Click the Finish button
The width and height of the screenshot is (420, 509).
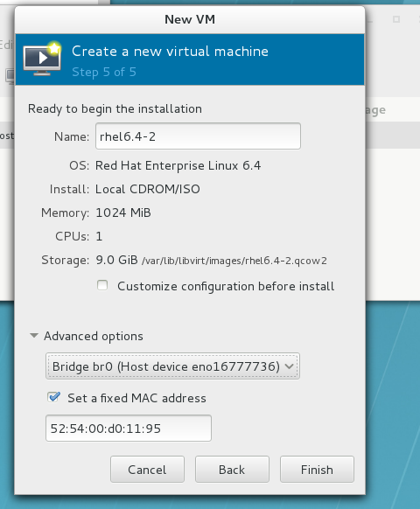tap(317, 469)
